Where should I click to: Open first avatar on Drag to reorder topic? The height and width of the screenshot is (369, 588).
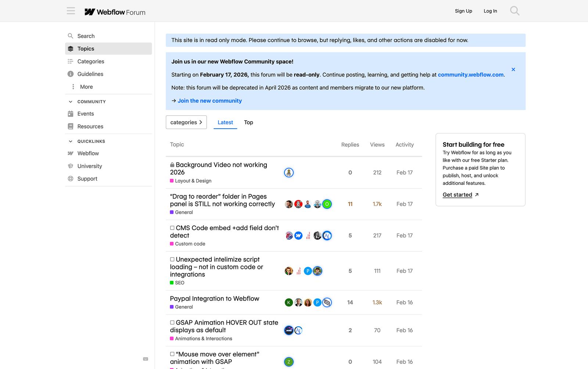[x=289, y=204]
